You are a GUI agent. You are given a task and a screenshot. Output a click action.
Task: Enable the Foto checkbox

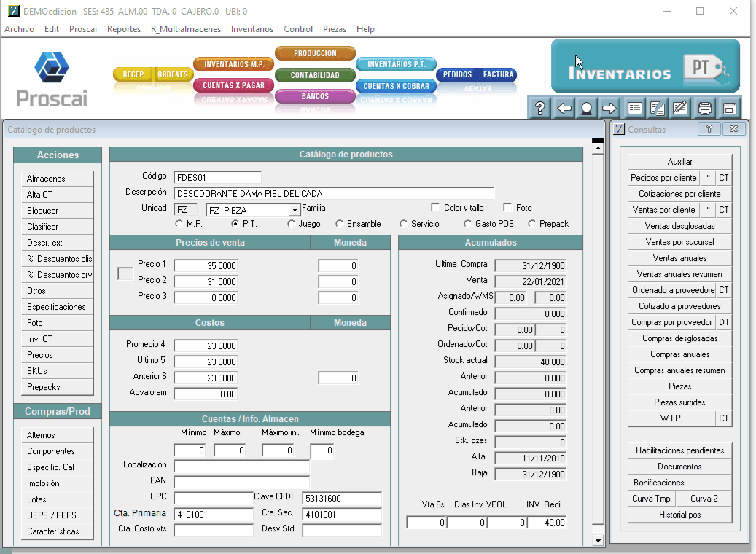507,207
